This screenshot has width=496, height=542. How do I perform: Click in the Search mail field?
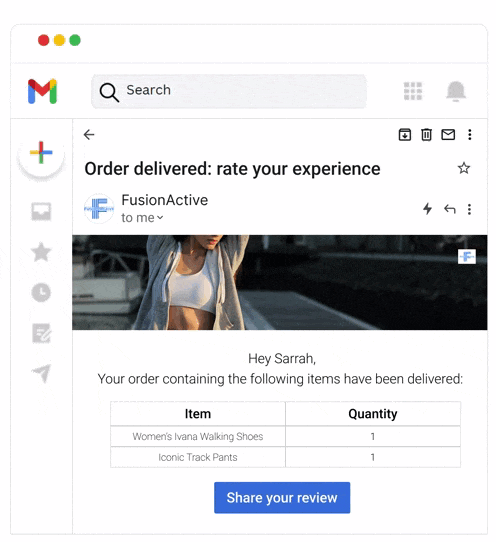(x=229, y=91)
